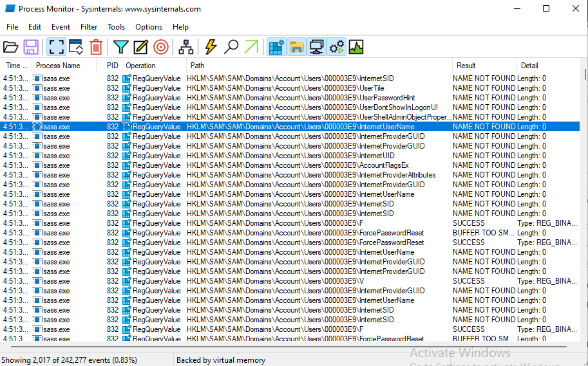
Task: Click the Detail column header
Action: click(x=548, y=66)
